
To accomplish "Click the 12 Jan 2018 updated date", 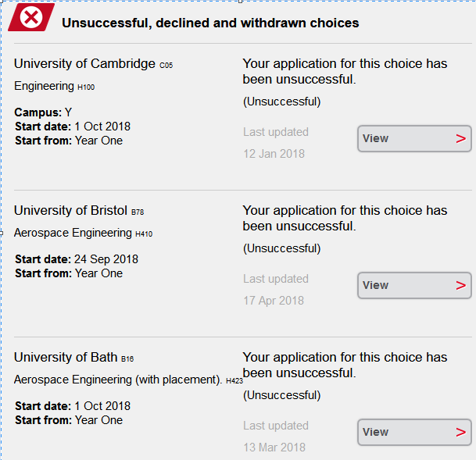I will (x=274, y=154).
